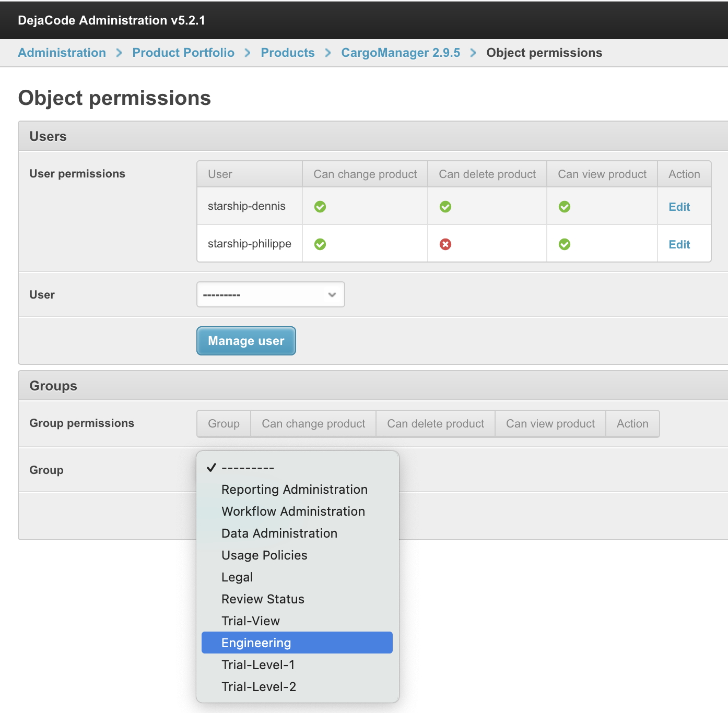The image size is (728, 713).
Task: Click starship-philippe can view product check icon
Action: click(565, 244)
